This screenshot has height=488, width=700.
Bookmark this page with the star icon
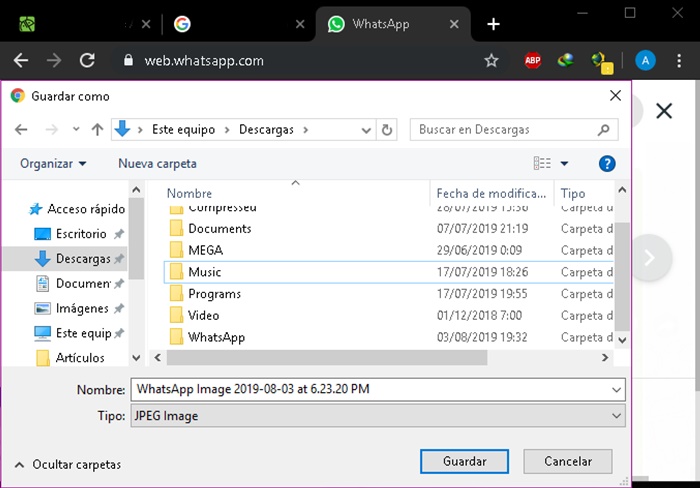(x=492, y=60)
